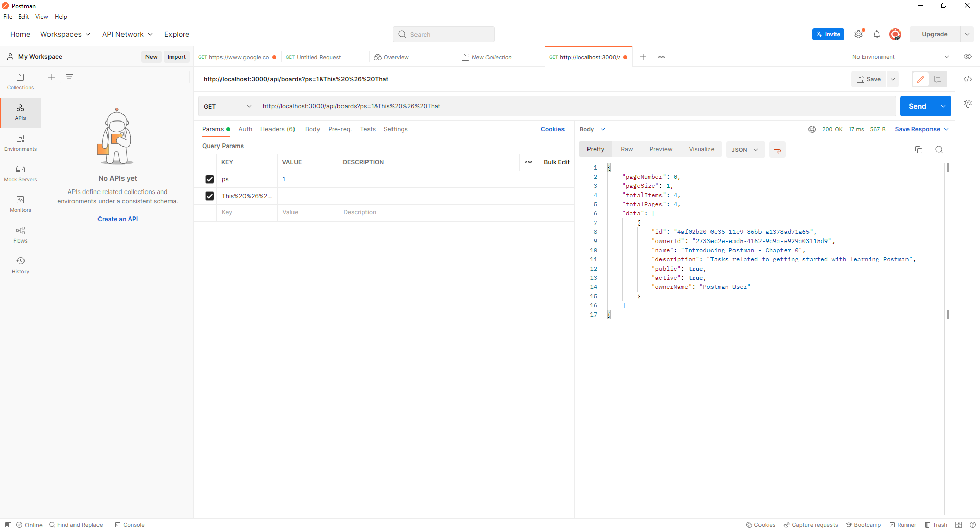
Task: Click the comments icon next to pencil
Action: [x=938, y=79]
